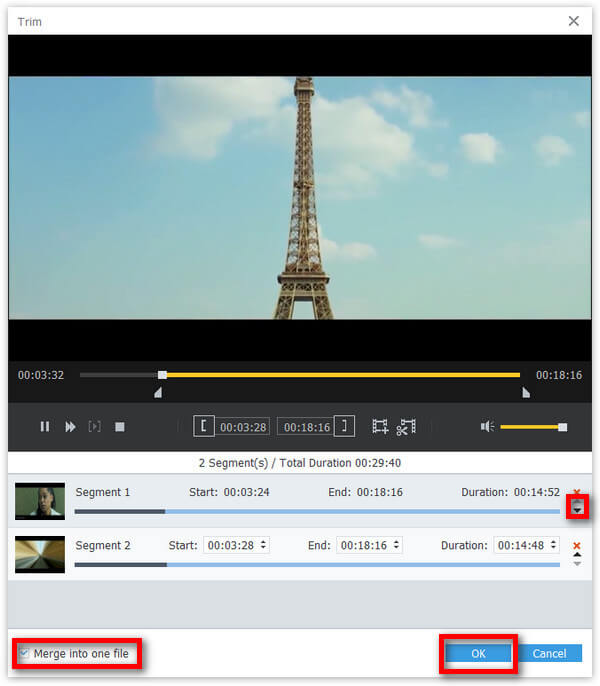Delete Segment 2 with red X
This screenshot has width=600, height=686.
(576, 545)
